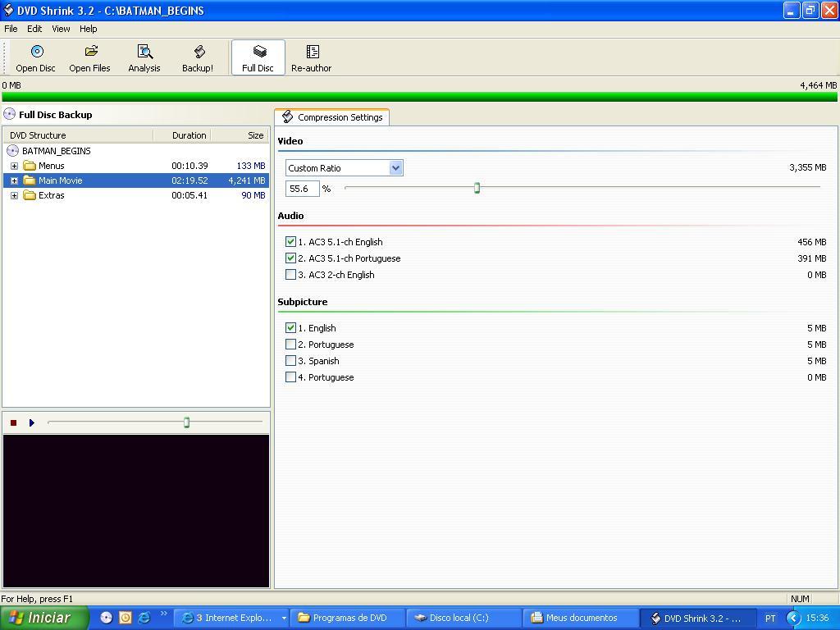Click the Full Disc Backup disc icon
Viewport: 840px width, 630px height.
(x=9, y=114)
